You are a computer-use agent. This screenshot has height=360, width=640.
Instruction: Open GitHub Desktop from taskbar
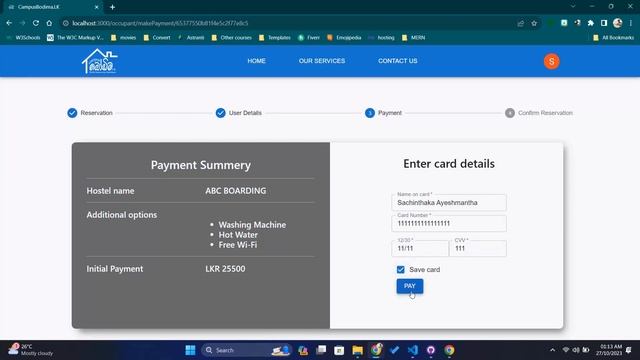[x=431, y=350]
